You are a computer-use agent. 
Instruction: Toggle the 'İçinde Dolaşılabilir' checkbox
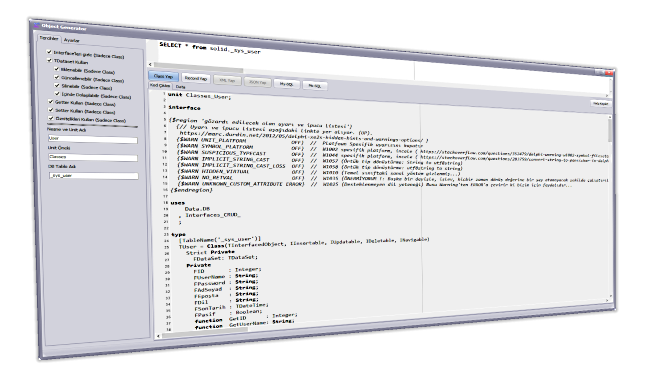58,93
